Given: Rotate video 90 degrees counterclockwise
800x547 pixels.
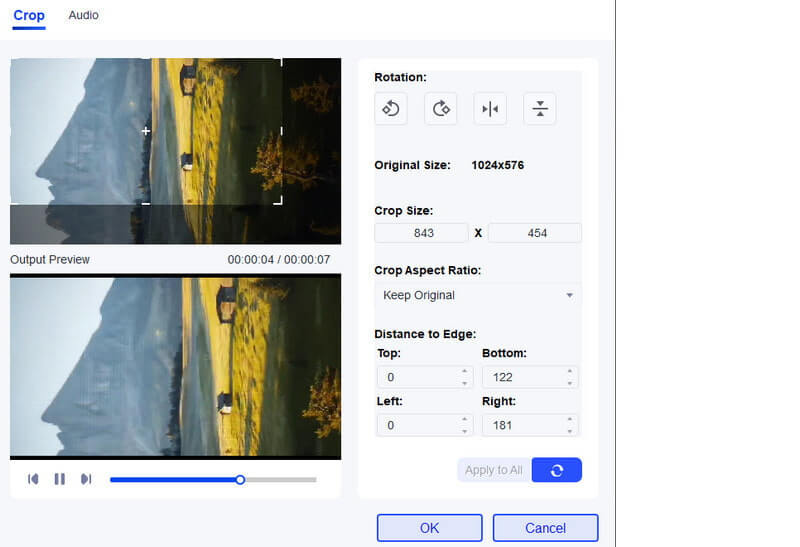Looking at the screenshot, I should click(391, 109).
